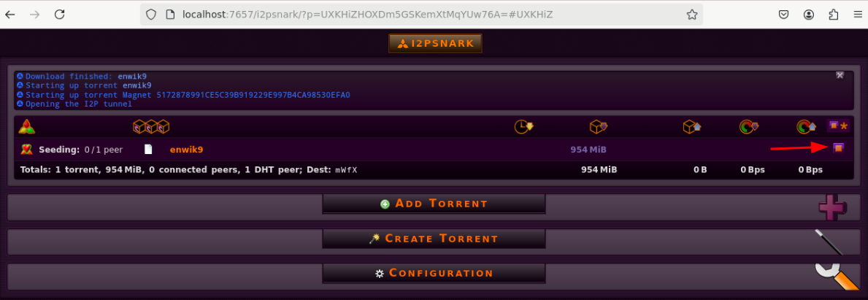Sort by upload rate icon
Image resolution: width=868 pixels, height=300 pixels.
[x=806, y=127]
